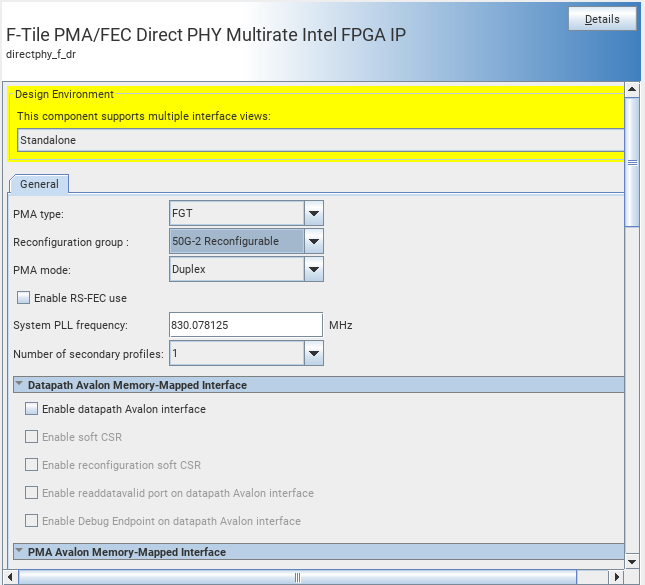The height and width of the screenshot is (585, 645).
Task: Check Enable Debug Endpoint option
Action: [32, 521]
